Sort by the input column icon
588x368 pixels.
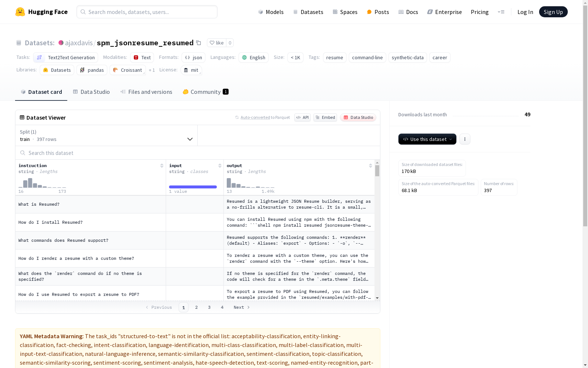point(220,166)
